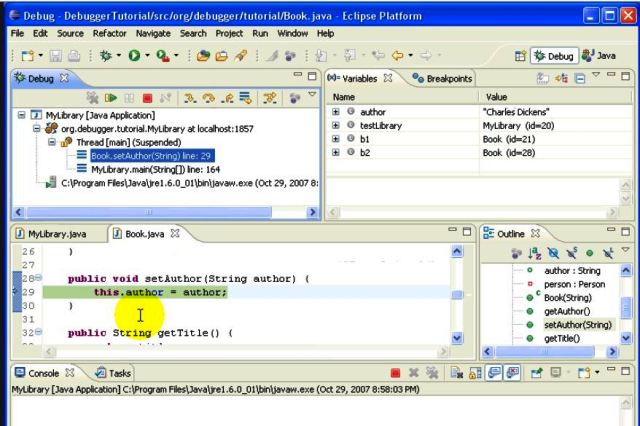
Task: Switch to the Java perspective button
Action: click(x=599, y=56)
